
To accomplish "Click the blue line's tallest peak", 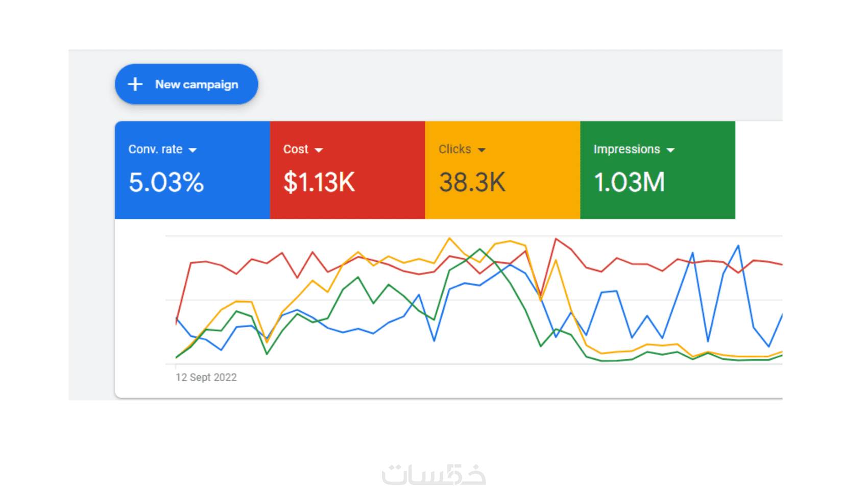I will click(x=738, y=246).
